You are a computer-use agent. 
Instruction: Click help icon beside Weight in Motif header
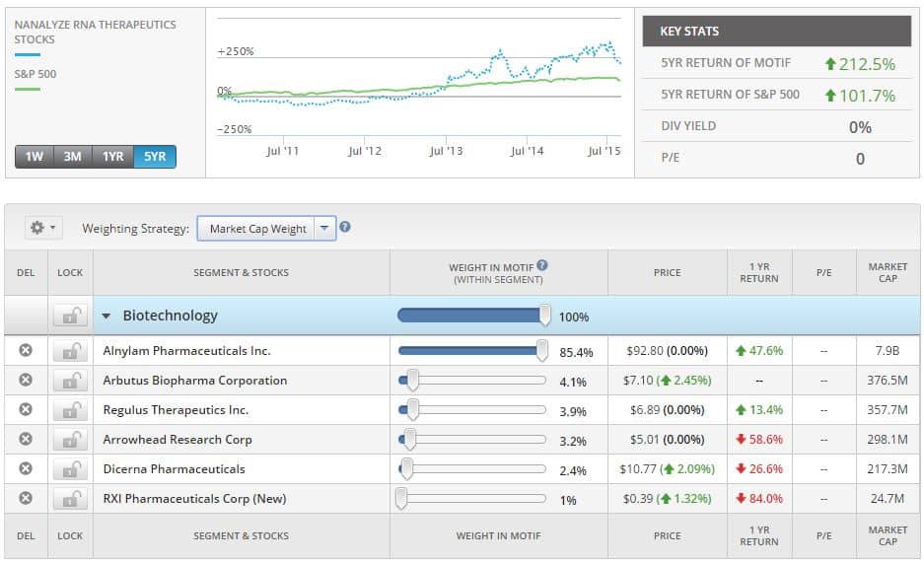(542, 265)
